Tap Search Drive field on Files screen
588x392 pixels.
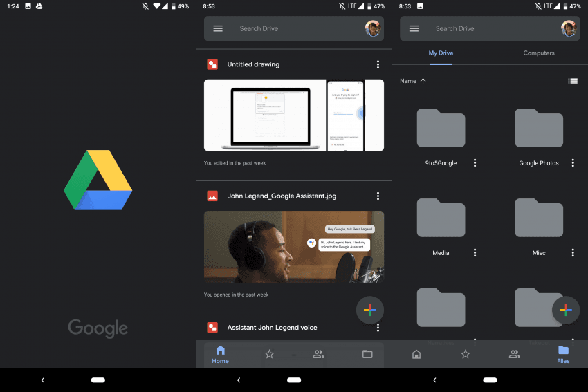(489, 28)
